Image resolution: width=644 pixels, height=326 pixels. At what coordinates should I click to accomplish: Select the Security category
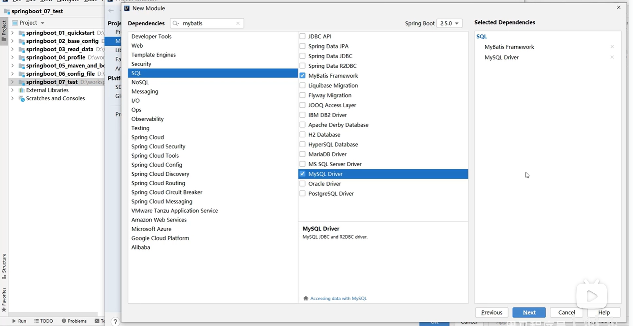[213, 64]
